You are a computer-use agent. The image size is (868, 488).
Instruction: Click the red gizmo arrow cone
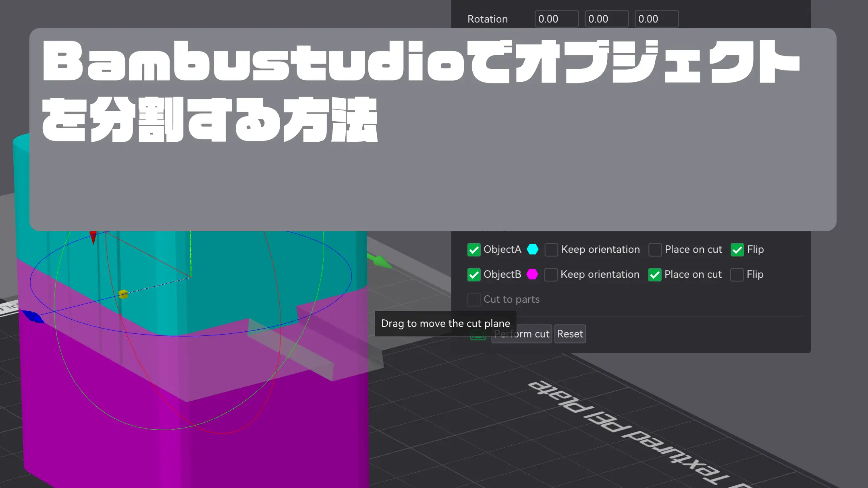(93, 237)
